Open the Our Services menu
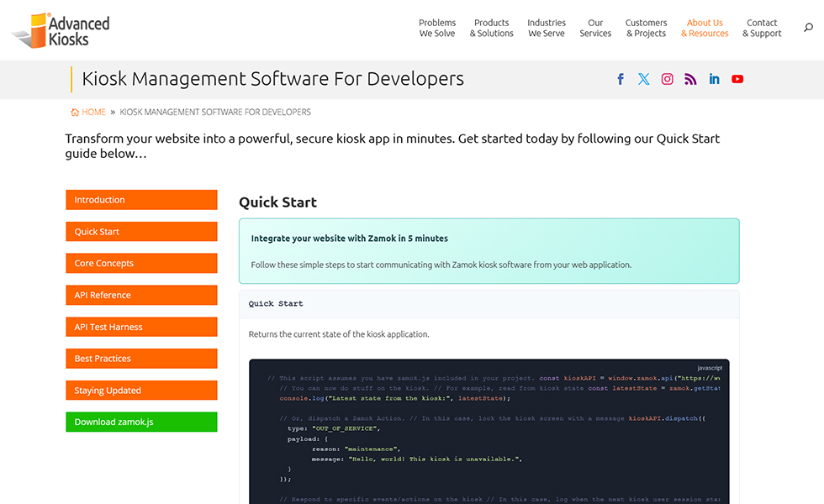This screenshot has width=824, height=504. pyautogui.click(x=595, y=29)
